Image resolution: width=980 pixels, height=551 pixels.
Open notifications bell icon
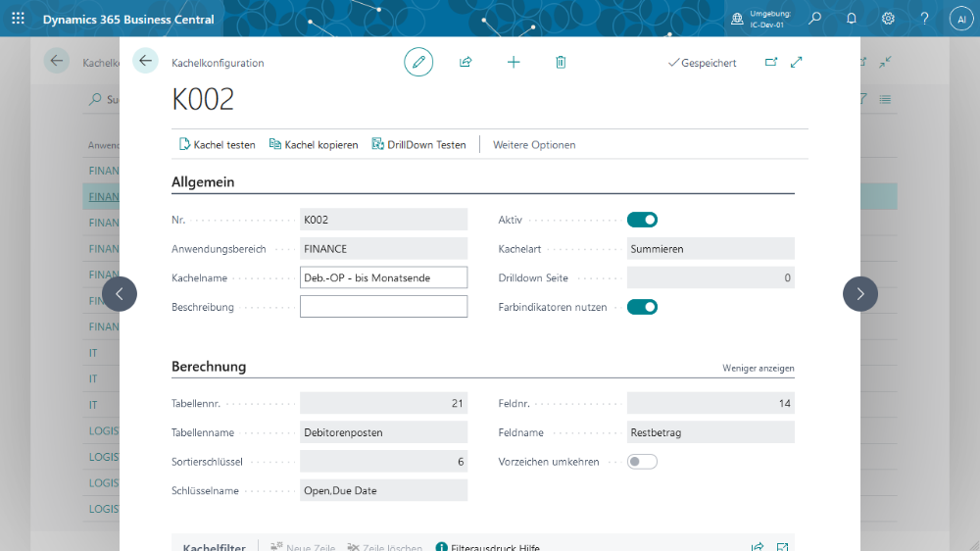click(x=852, y=19)
